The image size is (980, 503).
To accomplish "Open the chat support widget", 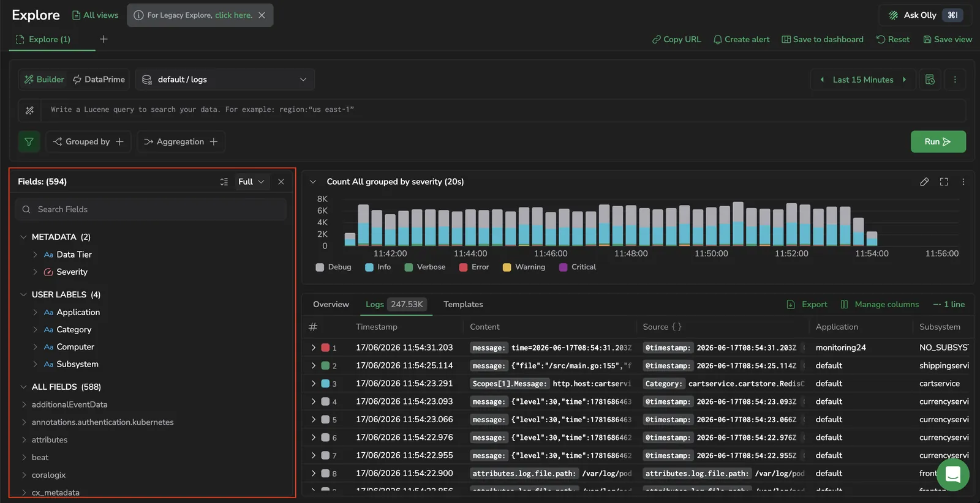I will (952, 474).
